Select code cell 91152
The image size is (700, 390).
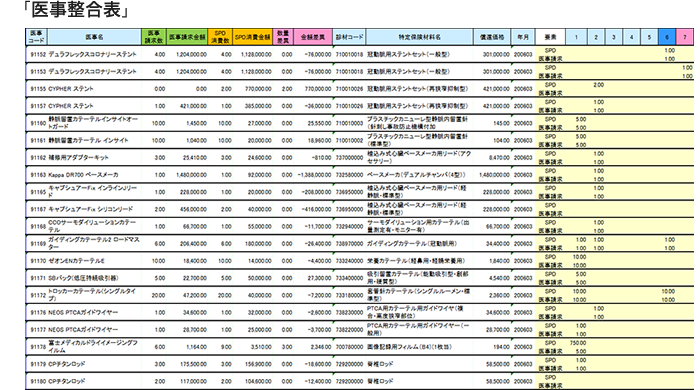click(x=38, y=54)
